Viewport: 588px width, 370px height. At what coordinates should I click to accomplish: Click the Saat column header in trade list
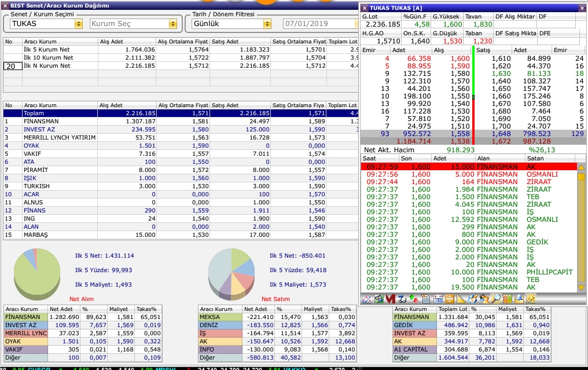[380, 158]
